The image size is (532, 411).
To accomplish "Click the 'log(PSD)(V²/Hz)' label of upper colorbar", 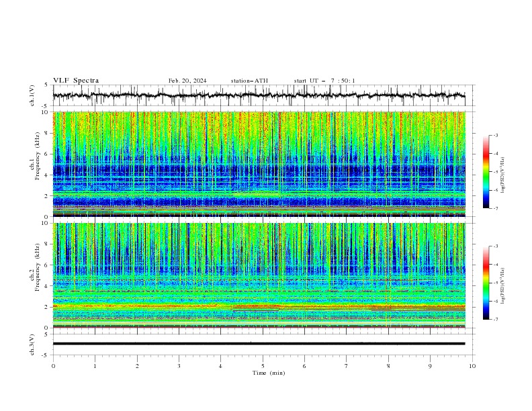I will pyautogui.click(x=503, y=175).
